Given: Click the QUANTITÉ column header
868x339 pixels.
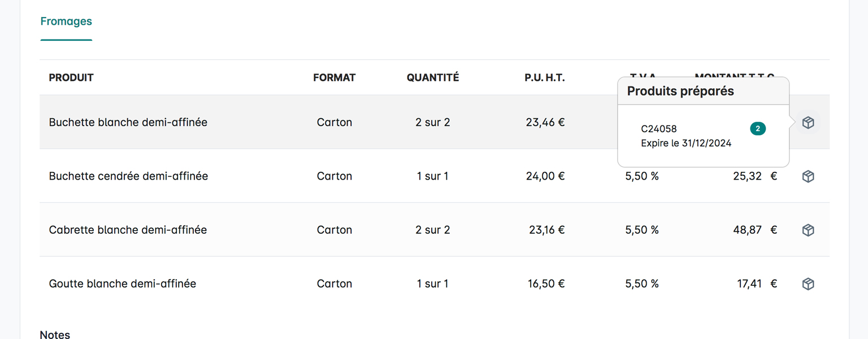Looking at the screenshot, I should (x=433, y=77).
